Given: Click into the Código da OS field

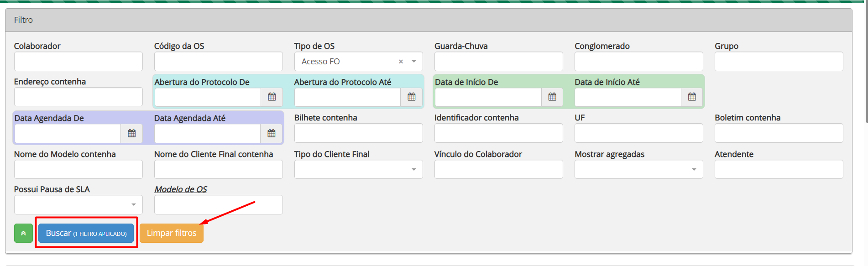Looking at the screenshot, I should point(218,62).
